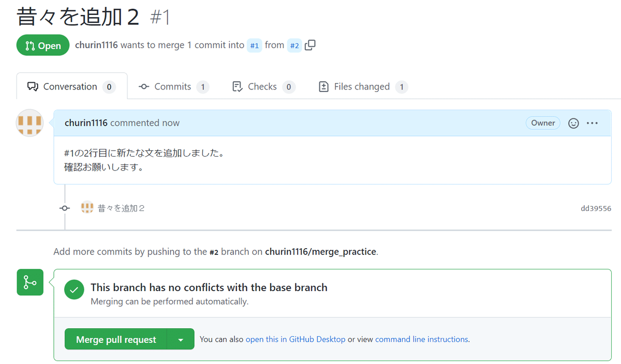Screen dimensions: 621x364
Task: Add a reaction with the smiley icon
Action: point(573,123)
